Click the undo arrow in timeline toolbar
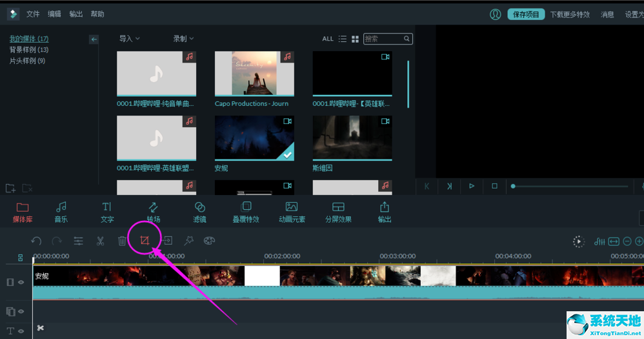The width and height of the screenshot is (644, 339). pyautogui.click(x=36, y=241)
